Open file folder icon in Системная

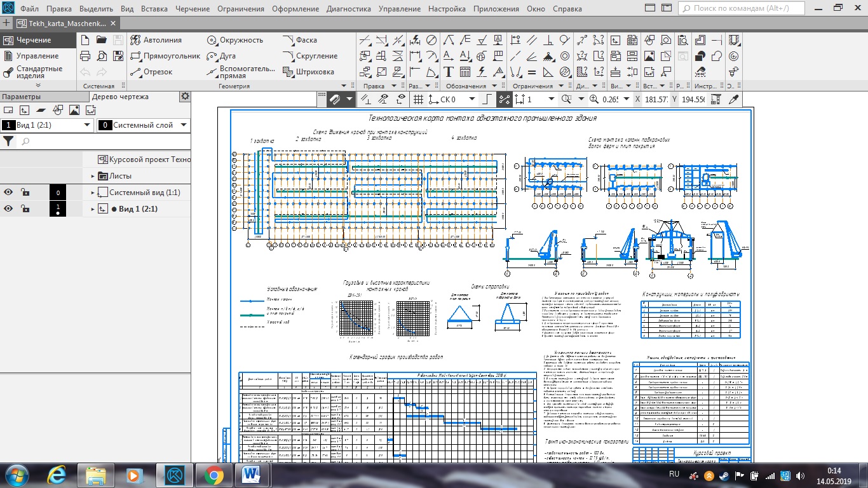(101, 40)
